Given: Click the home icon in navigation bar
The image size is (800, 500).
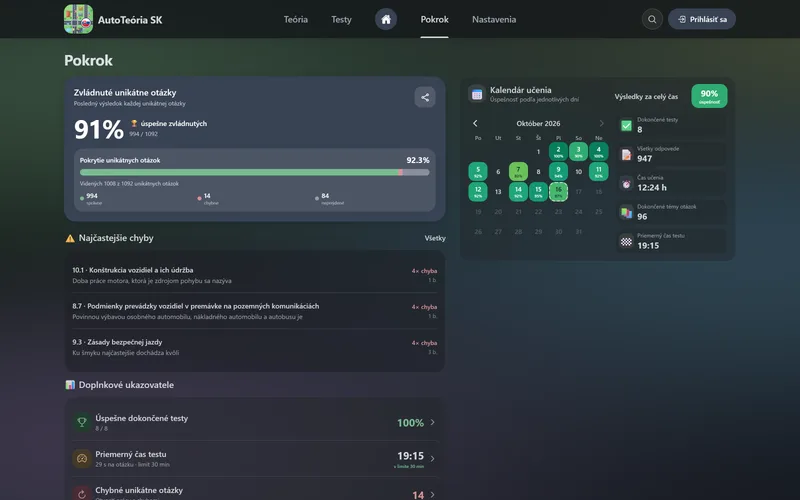Looking at the screenshot, I should 386,19.
